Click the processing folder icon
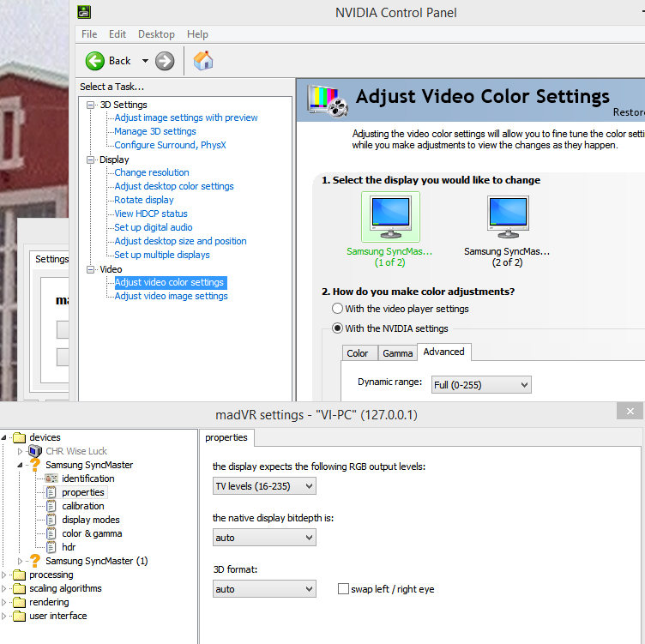 (20, 575)
